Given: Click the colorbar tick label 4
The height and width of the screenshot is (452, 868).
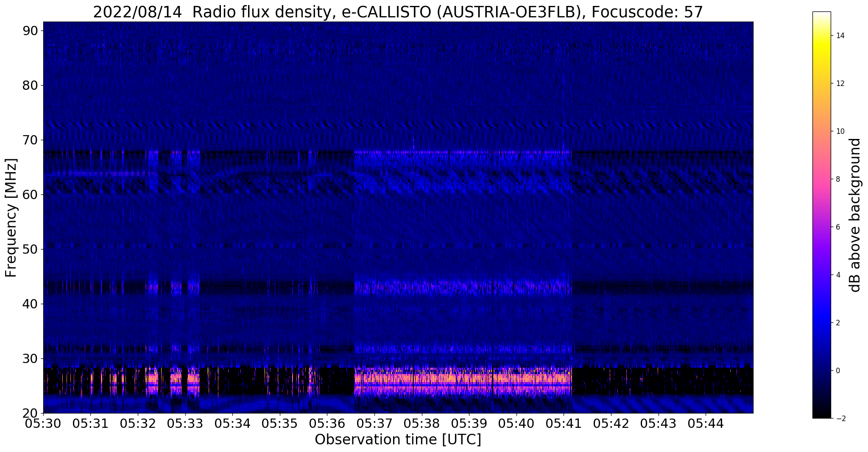Looking at the screenshot, I should click(x=838, y=275).
